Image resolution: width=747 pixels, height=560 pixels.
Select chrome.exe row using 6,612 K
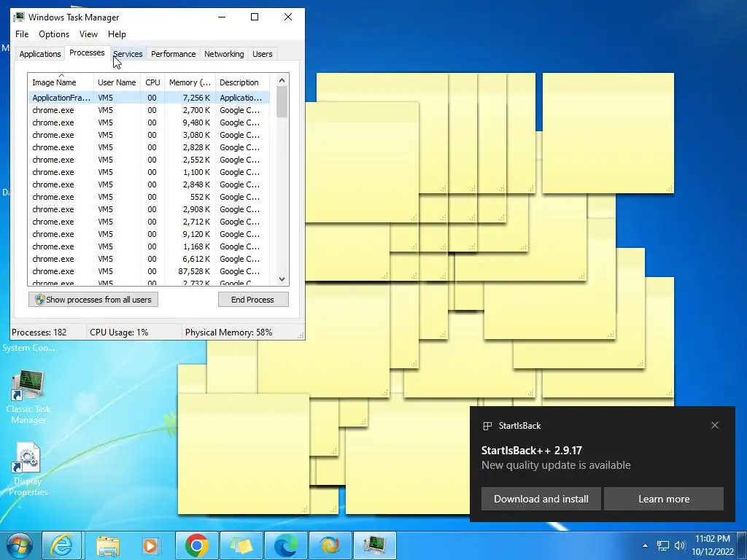(149, 259)
